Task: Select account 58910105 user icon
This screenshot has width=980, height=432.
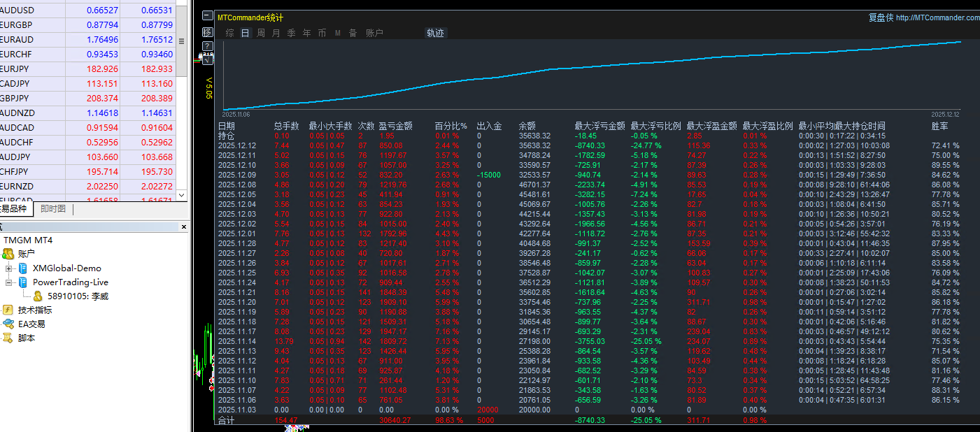Action: [x=38, y=296]
